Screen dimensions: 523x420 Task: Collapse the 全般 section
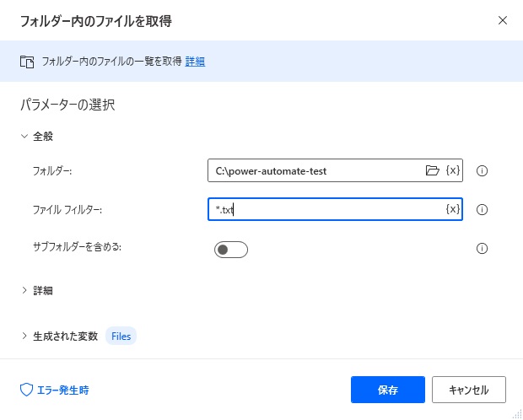click(24, 136)
